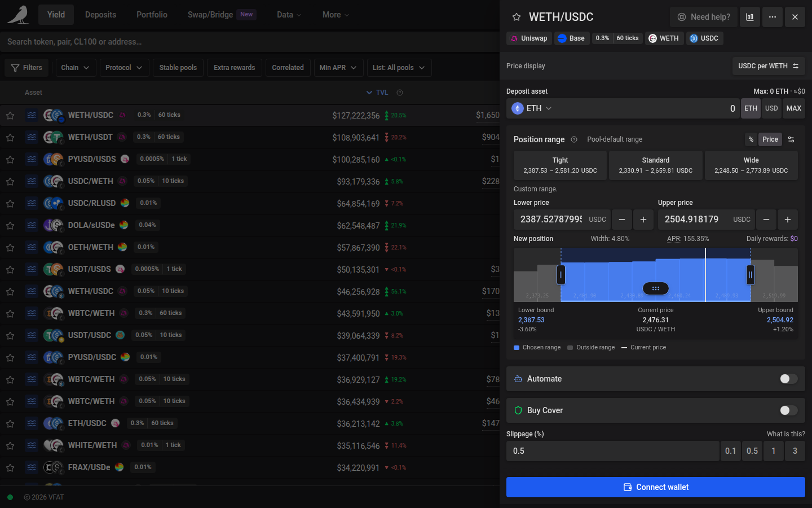Enable the Automate switch
The image size is (812, 508).
788,379
